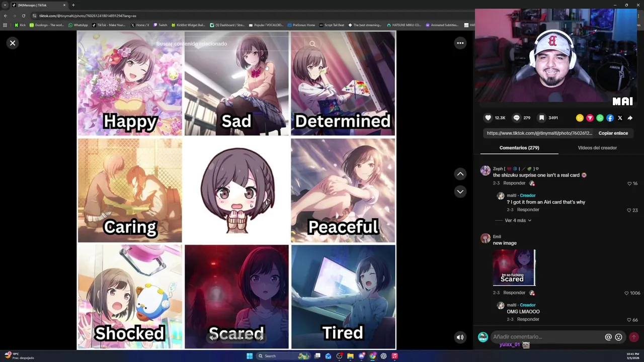Reload the page in browser
The height and width of the screenshot is (362, 644).
23,16
